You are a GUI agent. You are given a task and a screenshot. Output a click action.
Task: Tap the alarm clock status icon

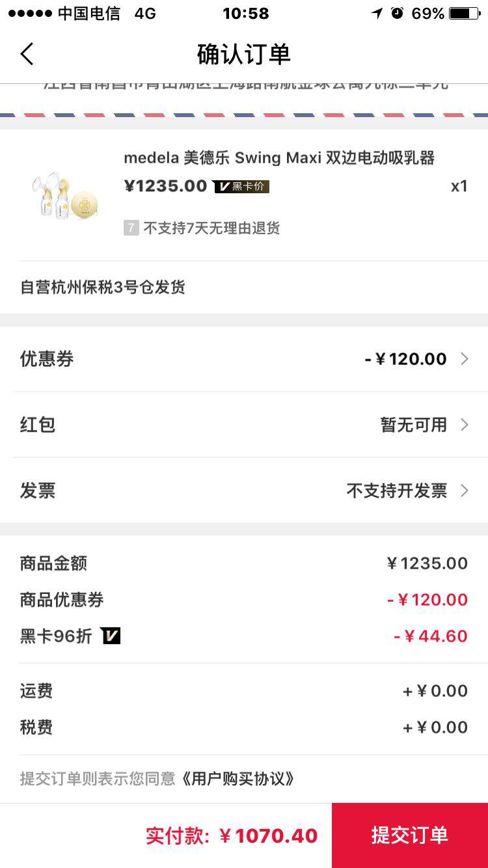[397, 13]
